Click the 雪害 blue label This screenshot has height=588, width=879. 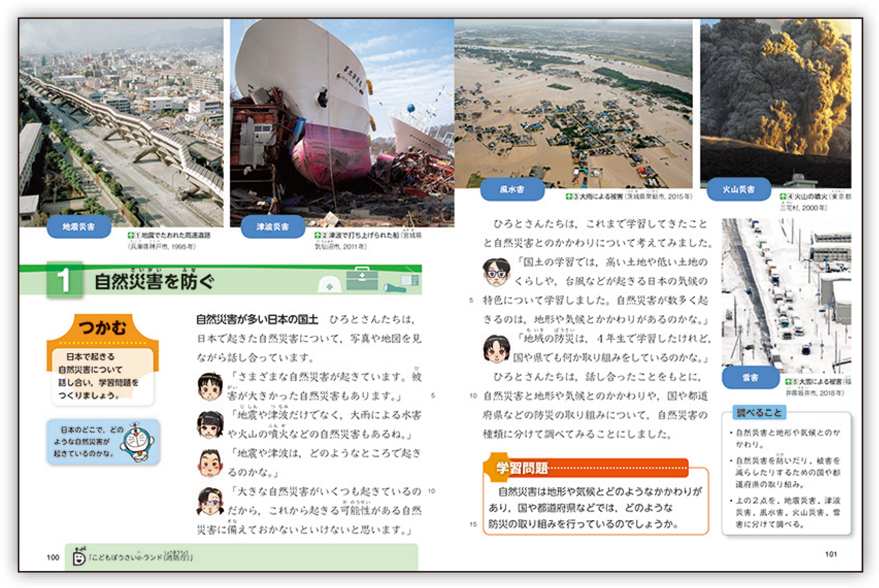click(750, 377)
